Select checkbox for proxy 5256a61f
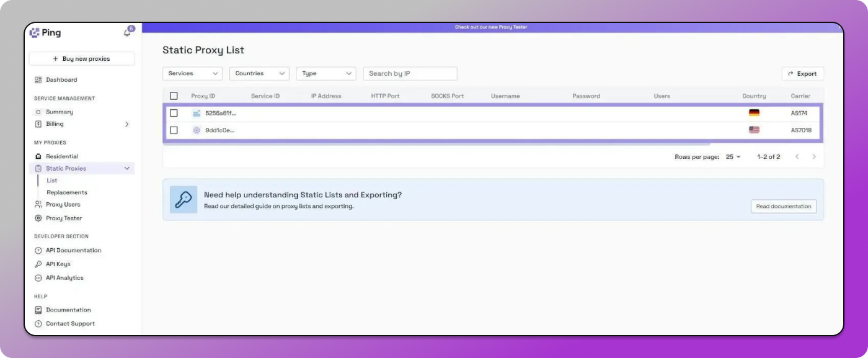 [174, 113]
